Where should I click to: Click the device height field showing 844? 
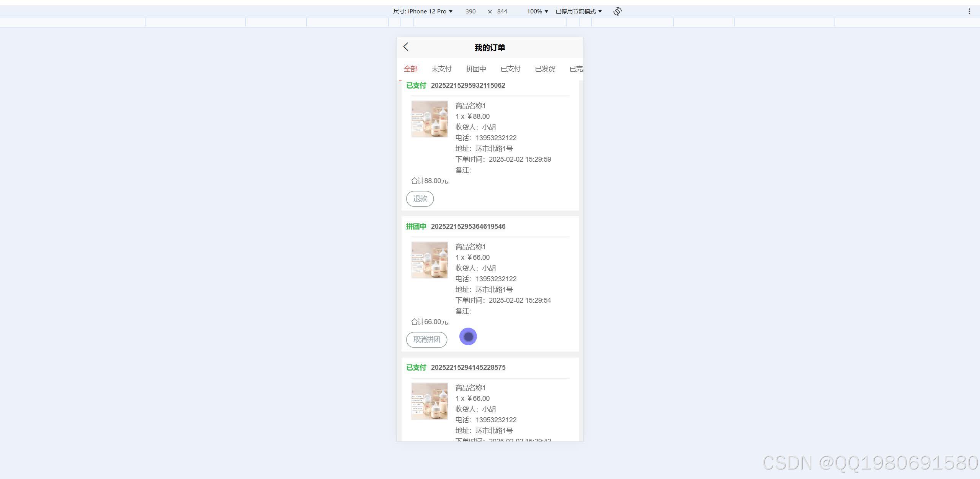502,11
